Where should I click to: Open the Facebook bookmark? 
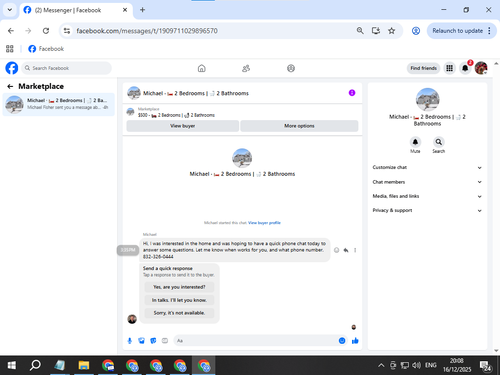pos(46,49)
